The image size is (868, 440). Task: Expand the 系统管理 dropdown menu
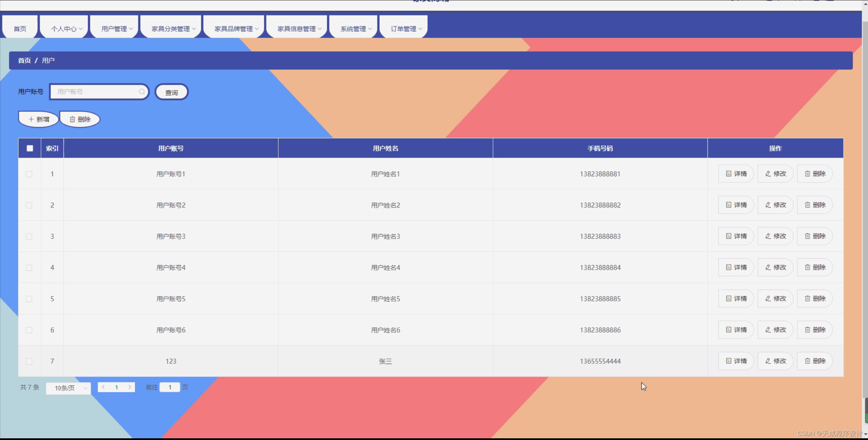(x=353, y=28)
